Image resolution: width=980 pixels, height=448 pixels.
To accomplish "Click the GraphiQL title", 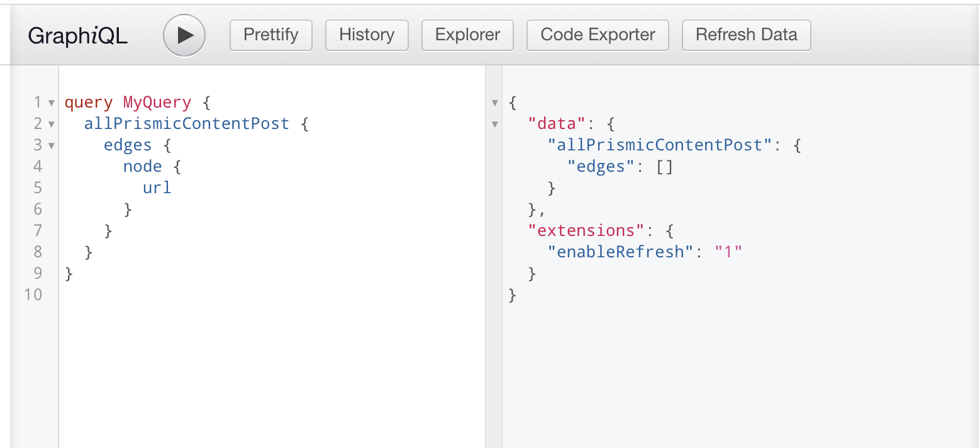I will tap(78, 36).
